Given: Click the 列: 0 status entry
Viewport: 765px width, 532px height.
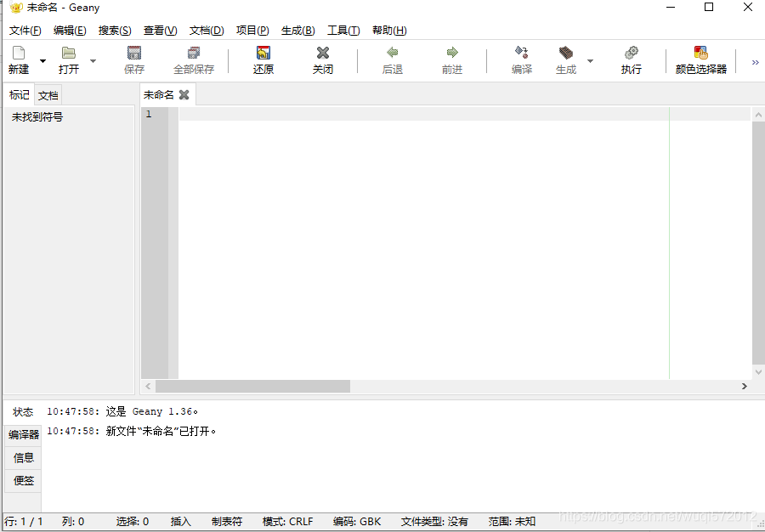Looking at the screenshot, I should click(73, 522).
